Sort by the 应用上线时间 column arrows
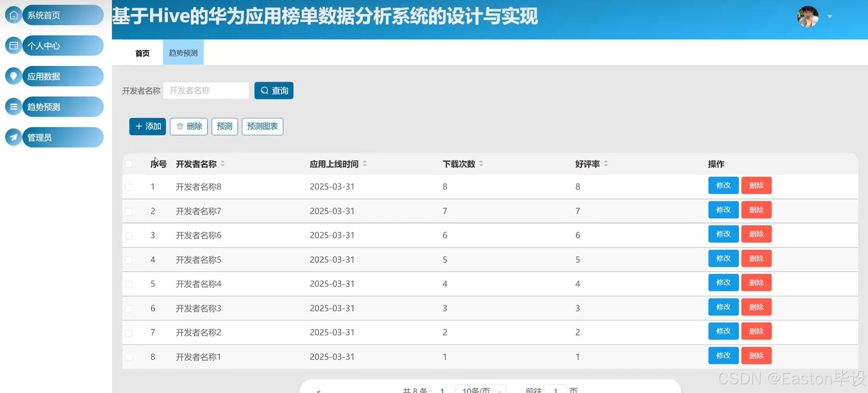Viewport: 868px width, 393px height. [365, 164]
